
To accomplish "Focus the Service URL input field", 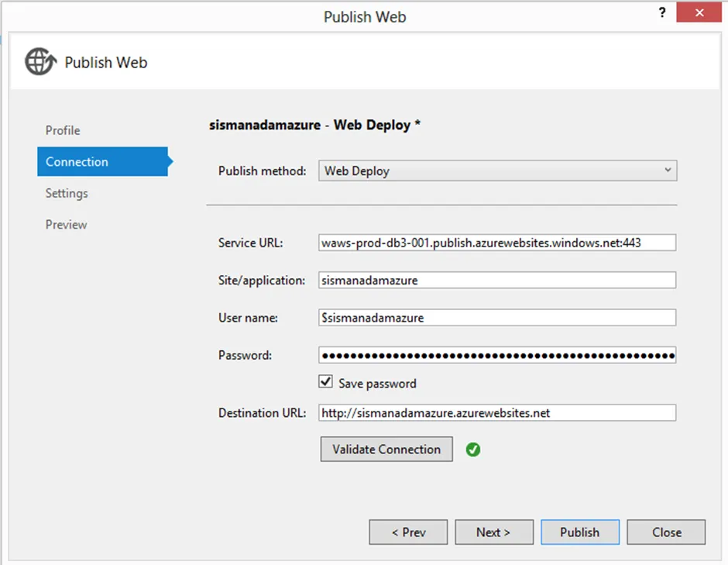I will (x=497, y=243).
